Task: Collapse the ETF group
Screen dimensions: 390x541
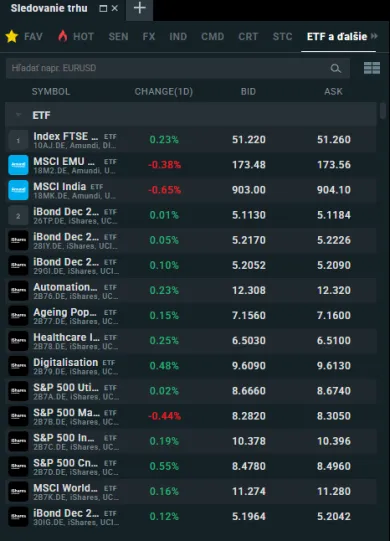Action: click(x=18, y=115)
